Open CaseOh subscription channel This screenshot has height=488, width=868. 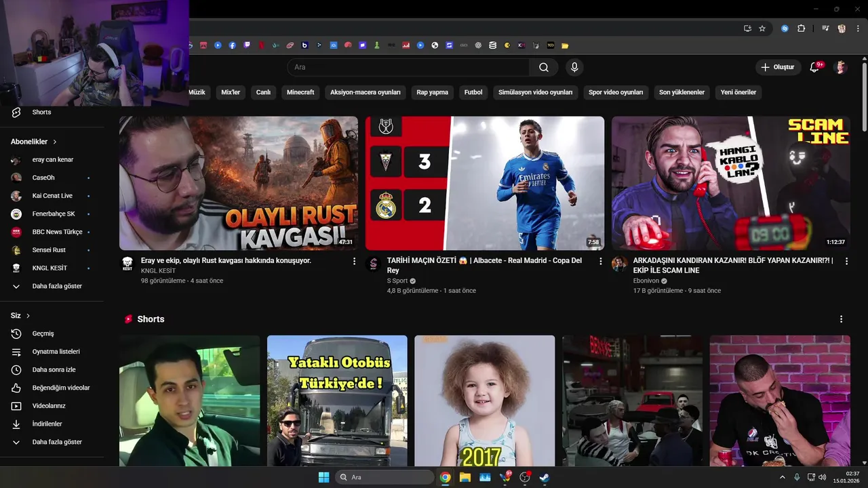pyautogui.click(x=52, y=178)
